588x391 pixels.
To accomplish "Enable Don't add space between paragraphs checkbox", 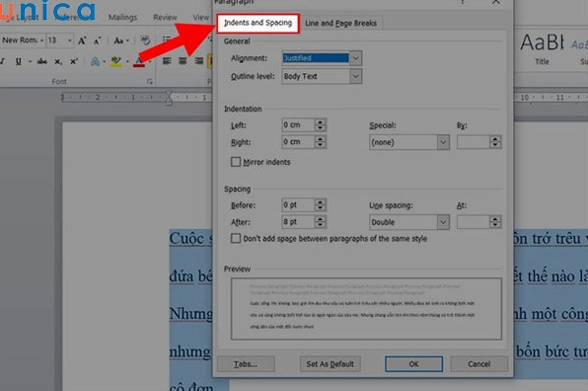I will [236, 238].
